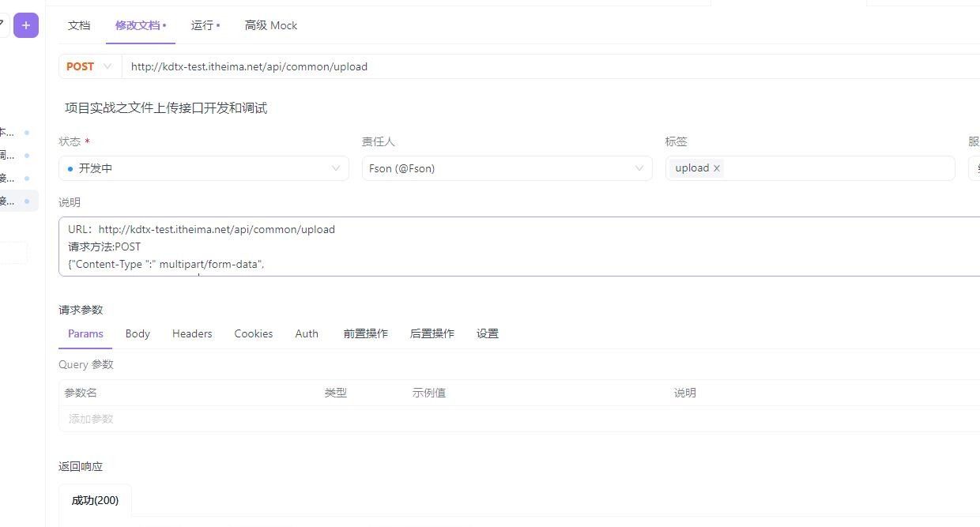Switch to the Headers tab
Screen dimensions: 980x527
[192, 333]
